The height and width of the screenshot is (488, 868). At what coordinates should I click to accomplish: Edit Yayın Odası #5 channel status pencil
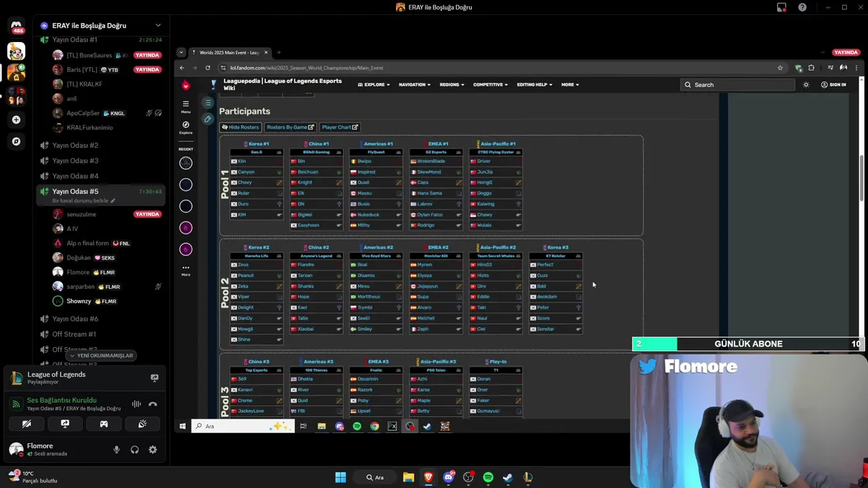(113, 201)
